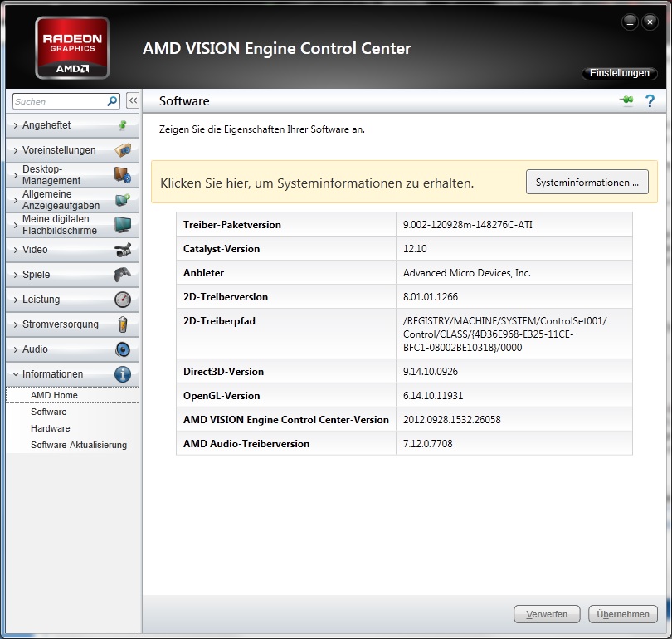Collapse the sidebar with the double-arrow button
This screenshot has width=672, height=639.
[133, 100]
